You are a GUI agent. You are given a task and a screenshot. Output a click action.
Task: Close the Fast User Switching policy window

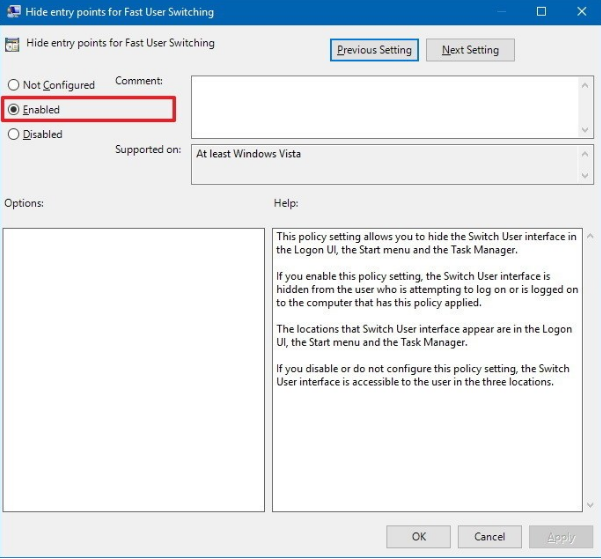[x=578, y=12]
